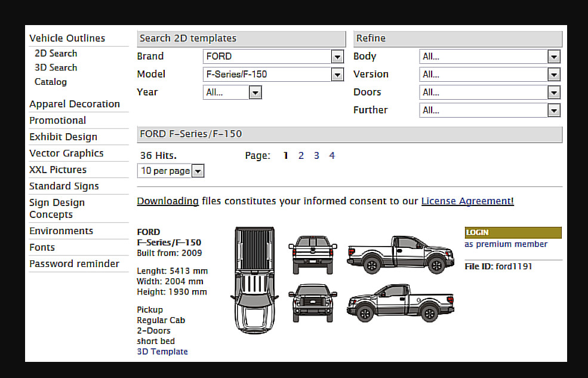
Task: Expand the Year dropdown
Action: click(232, 92)
